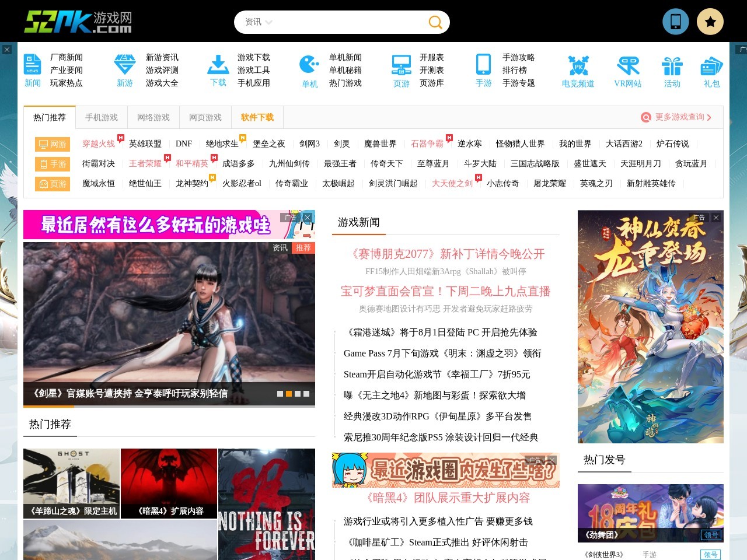Viewport: 747px width, 560px height.
Task: Click the orange search magnifier icon
Action: pyautogui.click(x=435, y=22)
